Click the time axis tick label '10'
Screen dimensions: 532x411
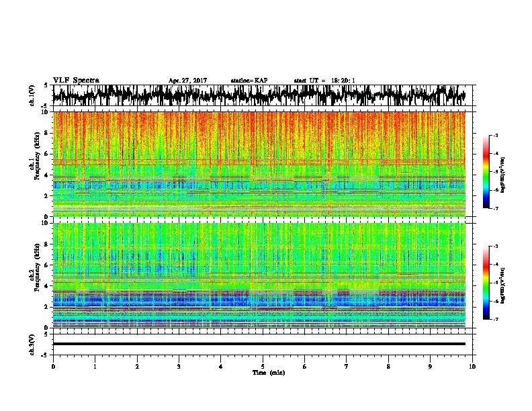(472, 367)
